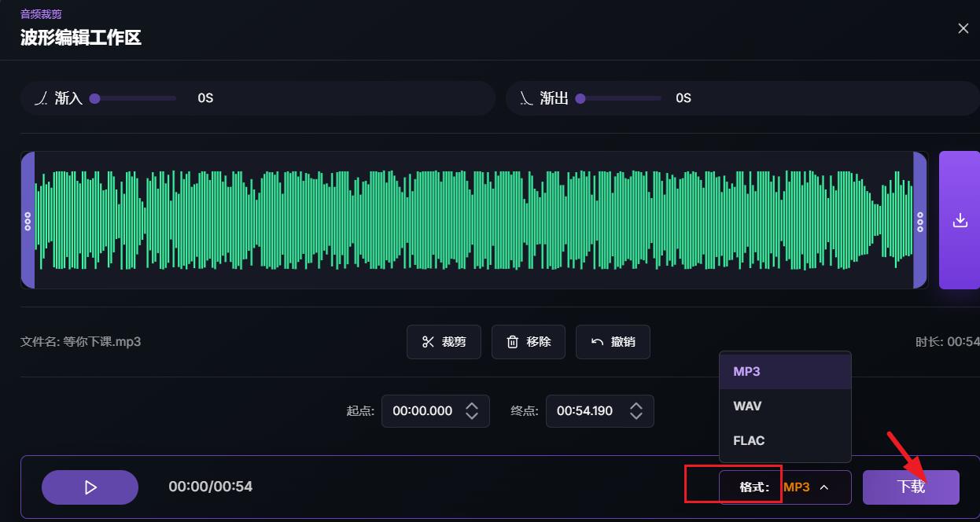Viewport: 980px width, 522px height.
Task: Increase the start time with the up arrow
Action: (472, 406)
